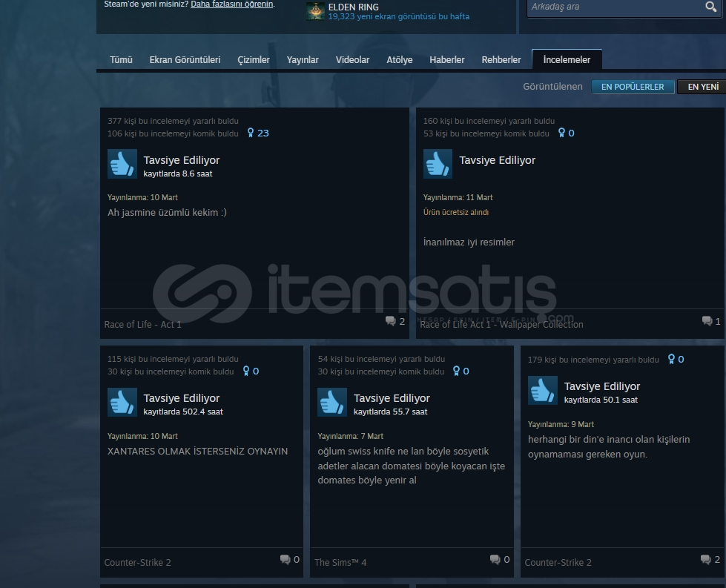Click thumbs-up icon on 55.7 saat review
The width and height of the screenshot is (726, 588).
332,402
